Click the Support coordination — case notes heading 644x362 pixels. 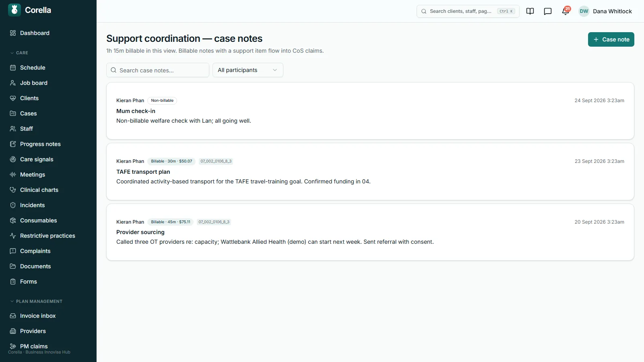(x=184, y=39)
